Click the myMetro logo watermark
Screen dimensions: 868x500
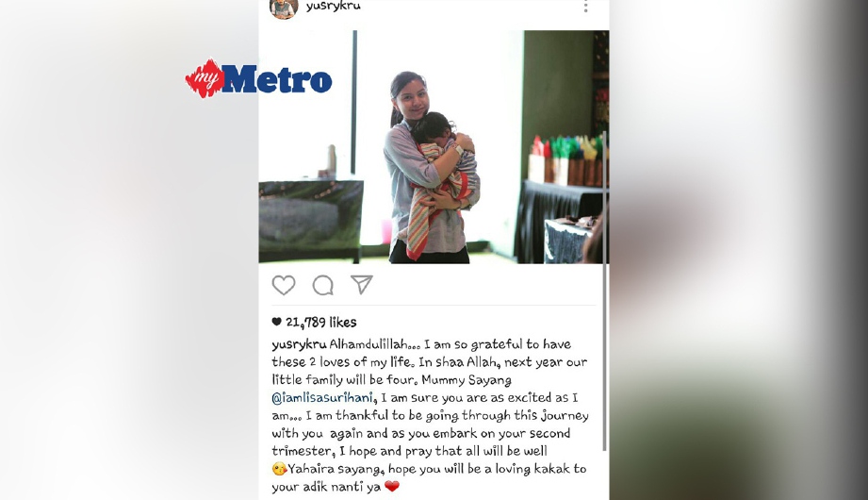258,78
